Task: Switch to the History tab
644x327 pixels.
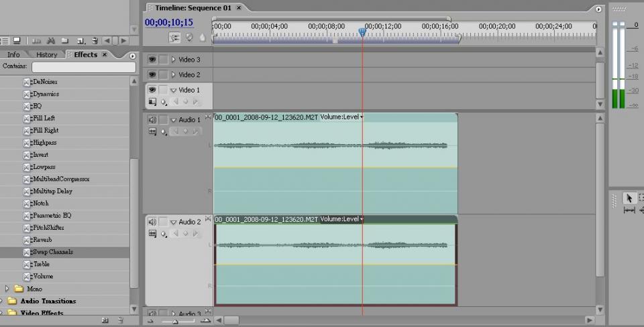Action: click(47, 55)
